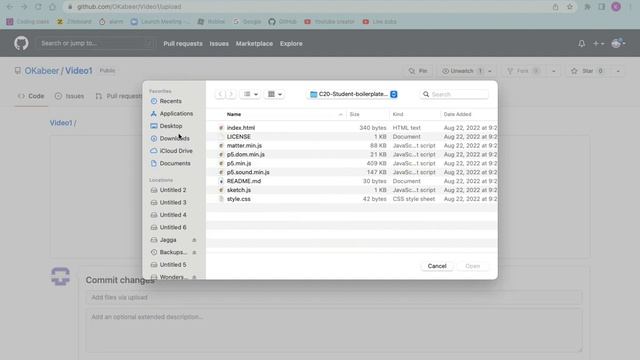Switch to the Code tab
Image resolution: width=640 pixels, height=360 pixels.
31,96
